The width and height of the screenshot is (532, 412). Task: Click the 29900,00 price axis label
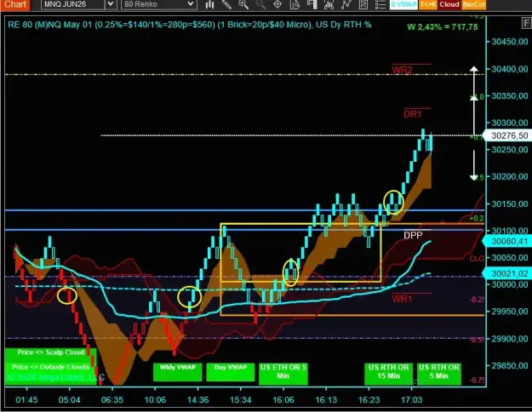point(510,339)
